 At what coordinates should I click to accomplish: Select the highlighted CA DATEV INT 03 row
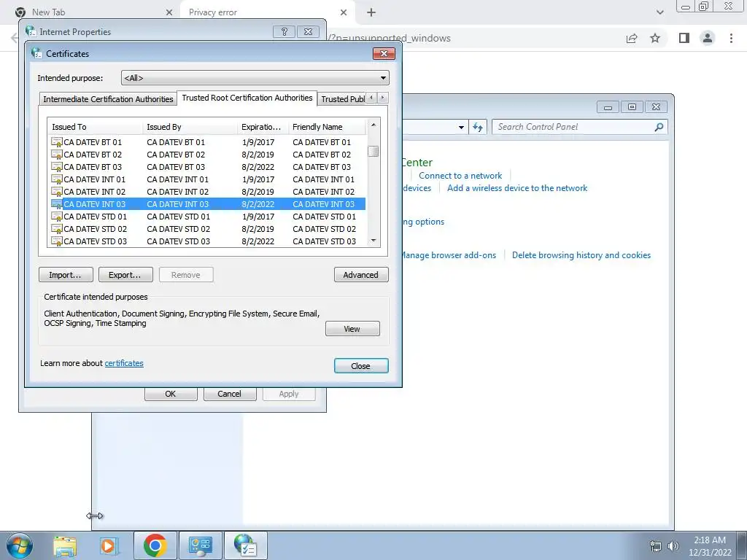click(x=208, y=204)
